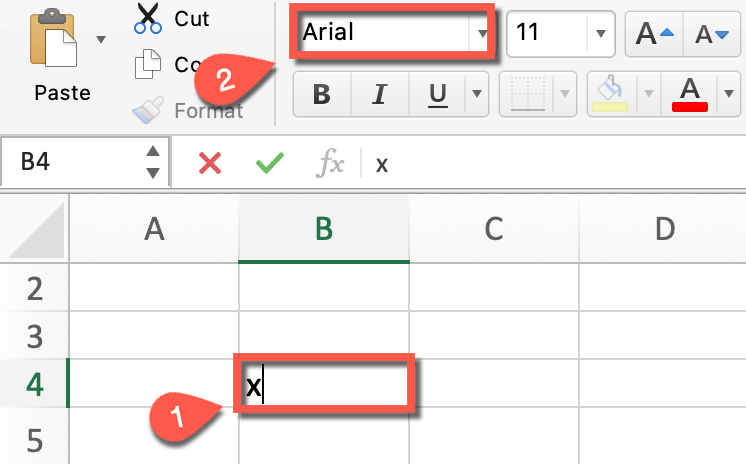Apply the red font color swatch

690,94
